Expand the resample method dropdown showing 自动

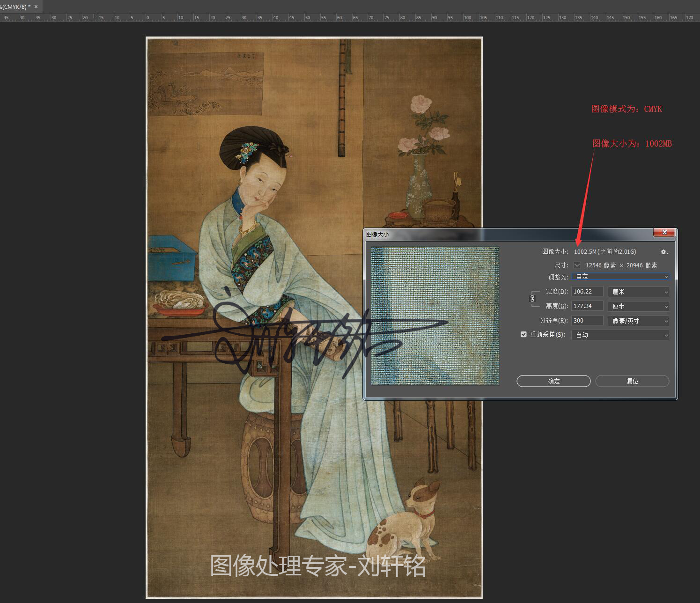(620, 335)
